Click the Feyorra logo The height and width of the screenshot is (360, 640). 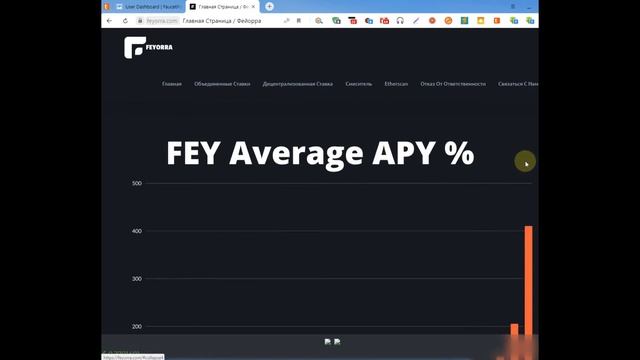pyautogui.click(x=148, y=47)
